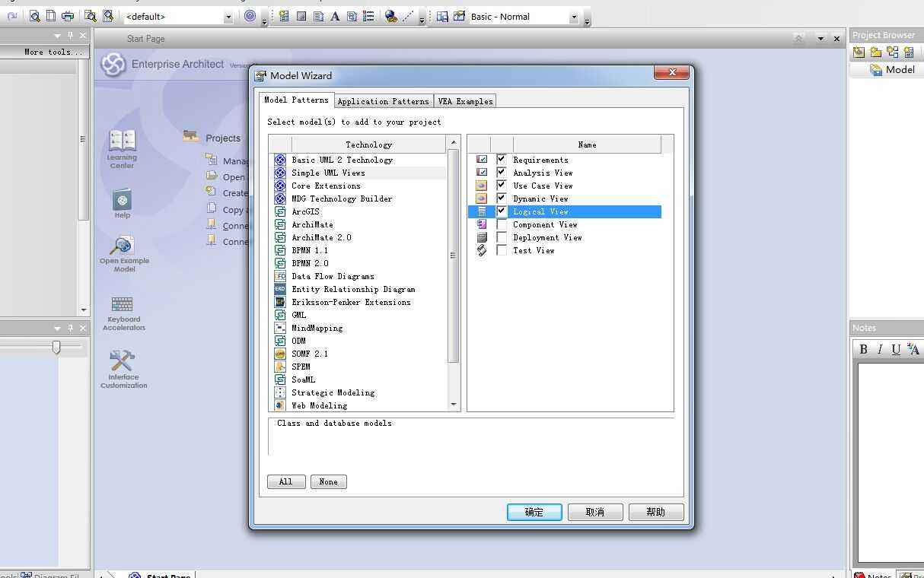924x578 pixels.
Task: Click the Help circle icon in toolbar
Action: pos(250,16)
